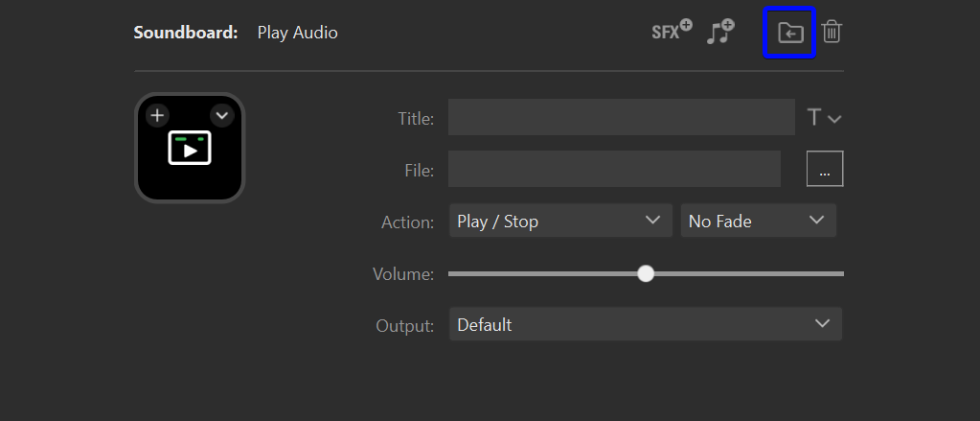This screenshot has height=421, width=980.
Task: Open the Play / Stop action dropdown
Action: click(558, 222)
